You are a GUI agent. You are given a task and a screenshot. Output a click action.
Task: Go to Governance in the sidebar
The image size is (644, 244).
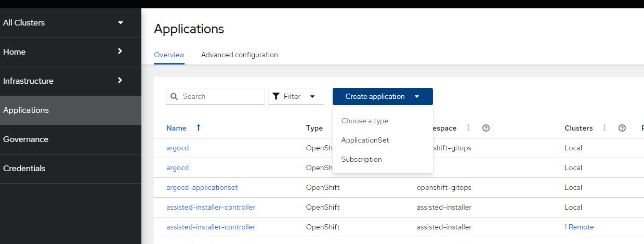click(25, 139)
